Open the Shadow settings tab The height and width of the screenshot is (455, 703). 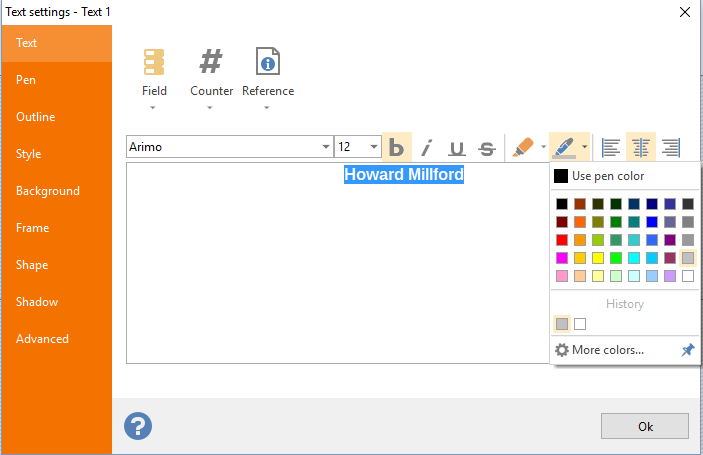pyautogui.click(x=37, y=302)
